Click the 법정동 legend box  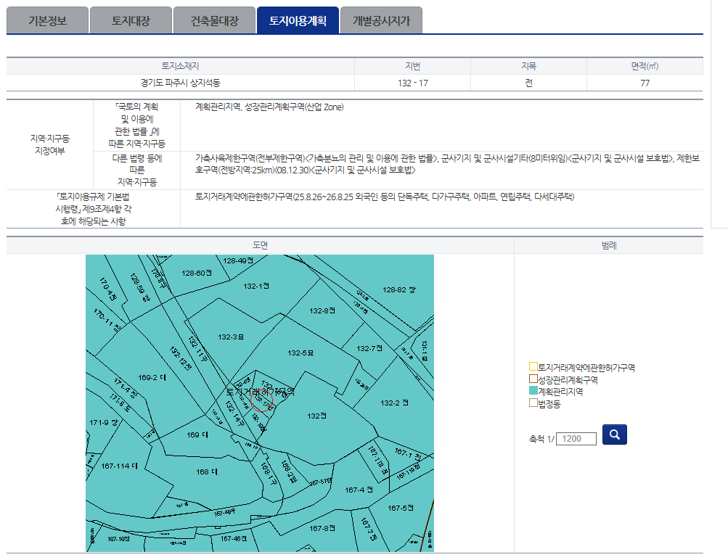[533, 403]
